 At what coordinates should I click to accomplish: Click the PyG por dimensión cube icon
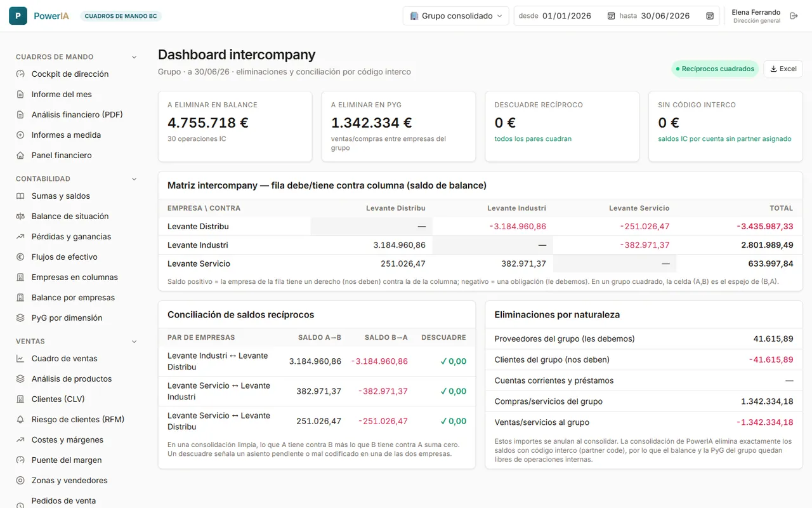pos(20,318)
